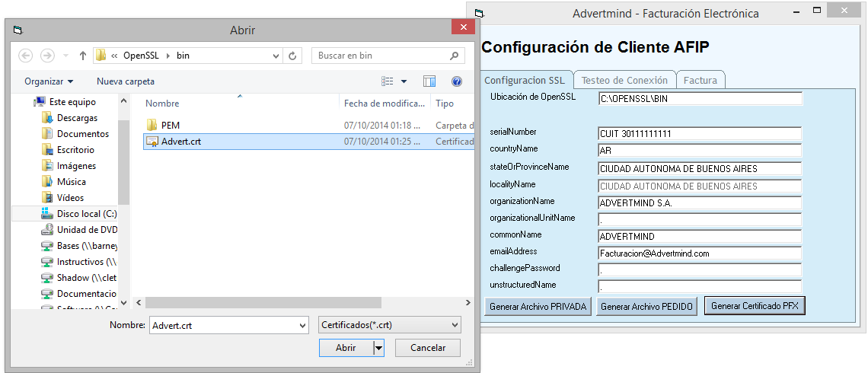Click the Música folder icon
The image size is (868, 373).
48,181
